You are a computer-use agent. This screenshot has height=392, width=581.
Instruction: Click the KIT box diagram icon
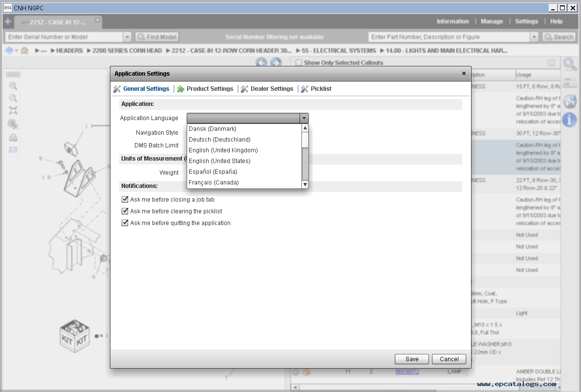click(74, 336)
